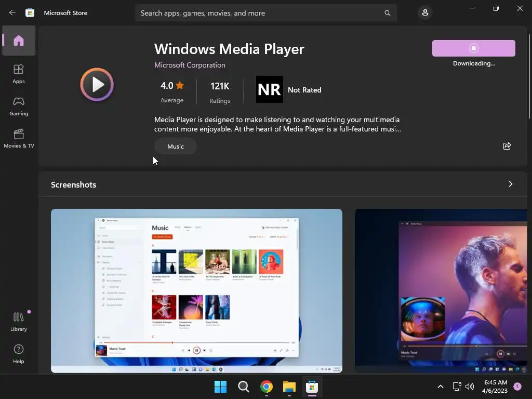Screen dimensions: 532x399
Task: Stop the download with the pause button
Action: [473, 48]
